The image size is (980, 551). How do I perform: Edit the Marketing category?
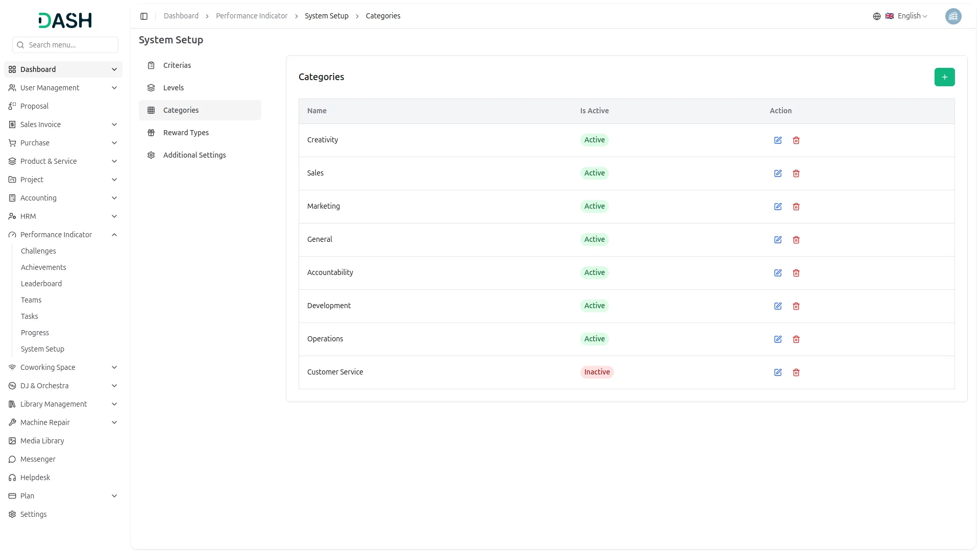777,207
